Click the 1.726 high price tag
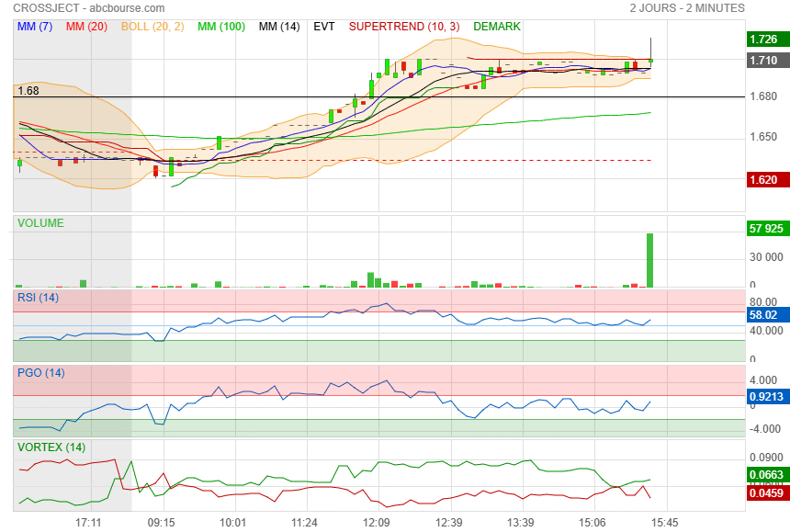 768,40
